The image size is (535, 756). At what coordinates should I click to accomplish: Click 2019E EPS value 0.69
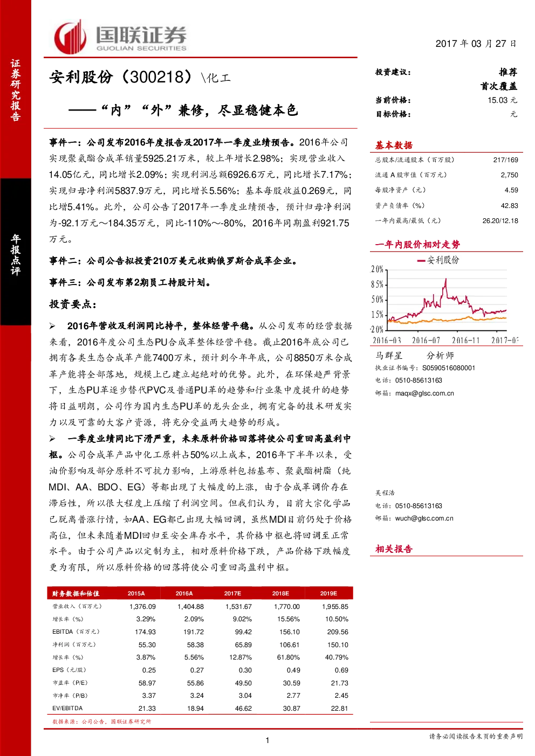point(341,670)
